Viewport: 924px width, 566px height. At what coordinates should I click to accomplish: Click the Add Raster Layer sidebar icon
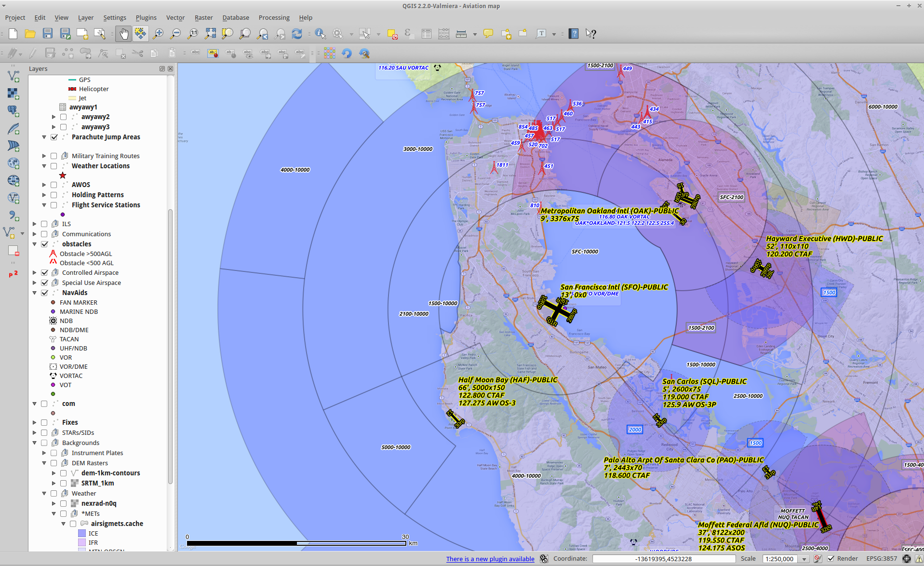13,94
